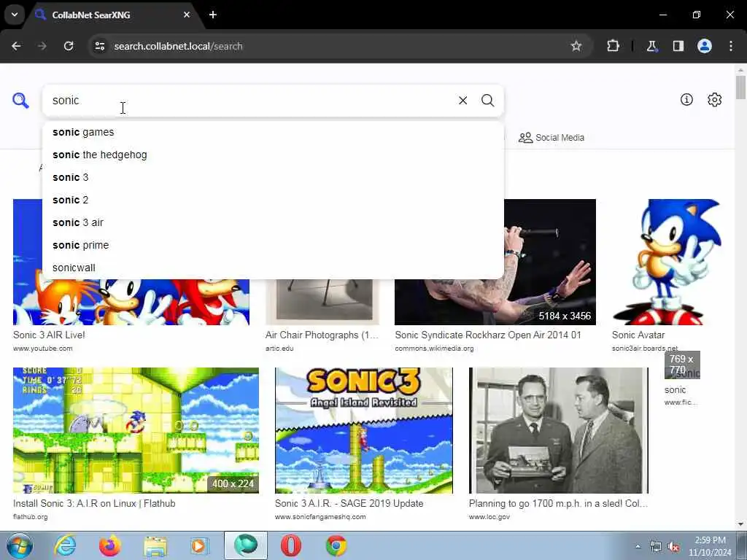
Task: Open Install Sonic 3 A.I.R Flathub thumbnail
Action: pos(136,430)
